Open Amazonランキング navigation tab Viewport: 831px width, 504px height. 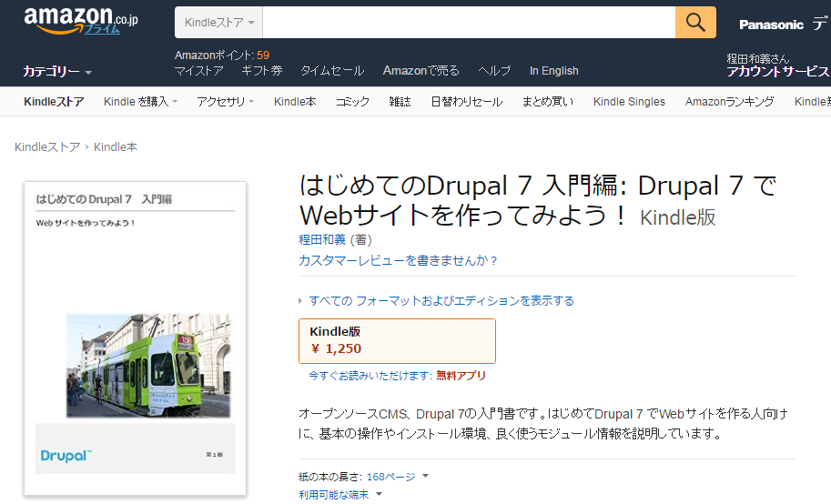point(729,101)
